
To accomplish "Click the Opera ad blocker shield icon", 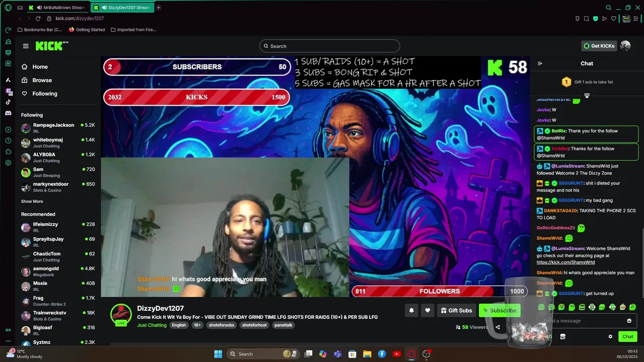I will (595, 19).
